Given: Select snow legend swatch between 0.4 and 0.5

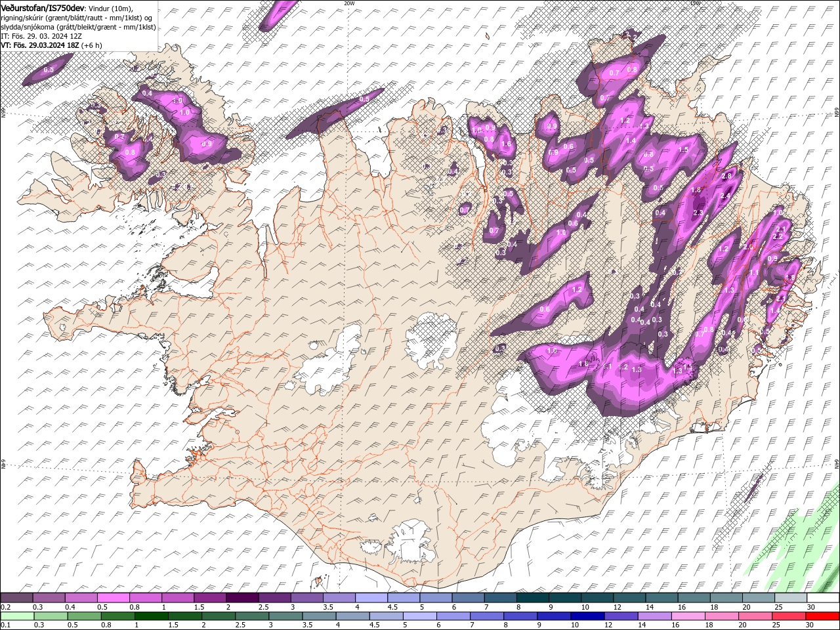Looking at the screenshot, I should pos(81,598).
